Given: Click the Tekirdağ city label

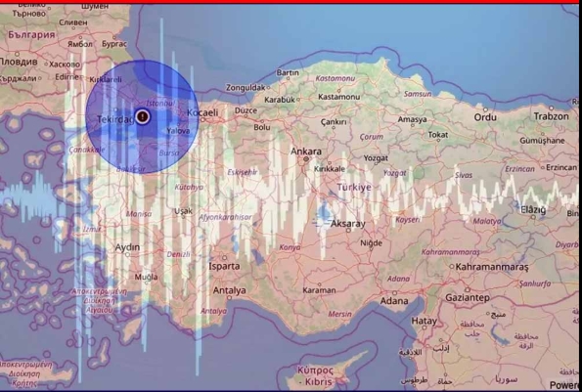Looking at the screenshot, I should click(x=115, y=119).
